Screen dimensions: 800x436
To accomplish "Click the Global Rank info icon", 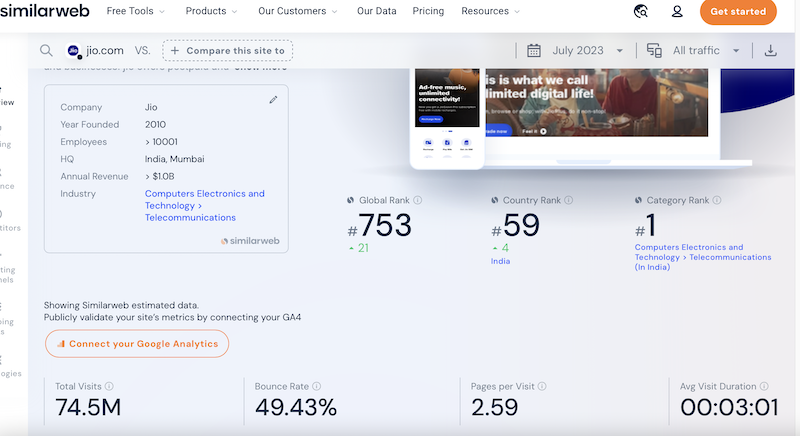I will tap(418, 200).
